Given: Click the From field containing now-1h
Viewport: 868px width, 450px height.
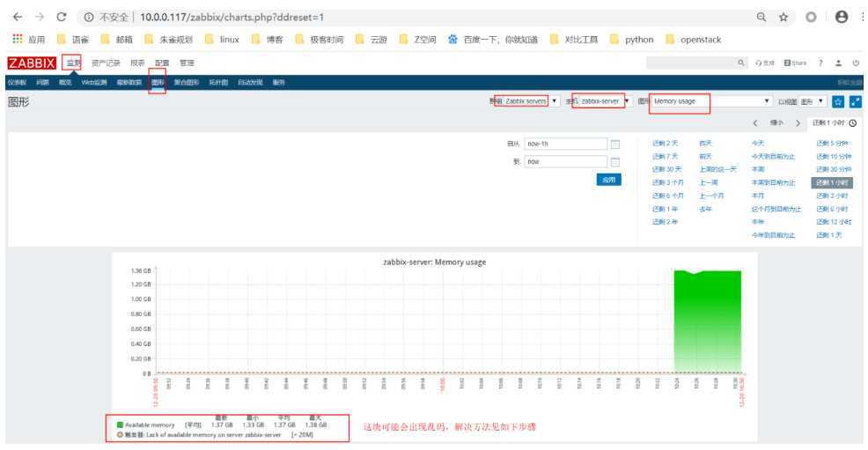Looking at the screenshot, I should (x=565, y=144).
